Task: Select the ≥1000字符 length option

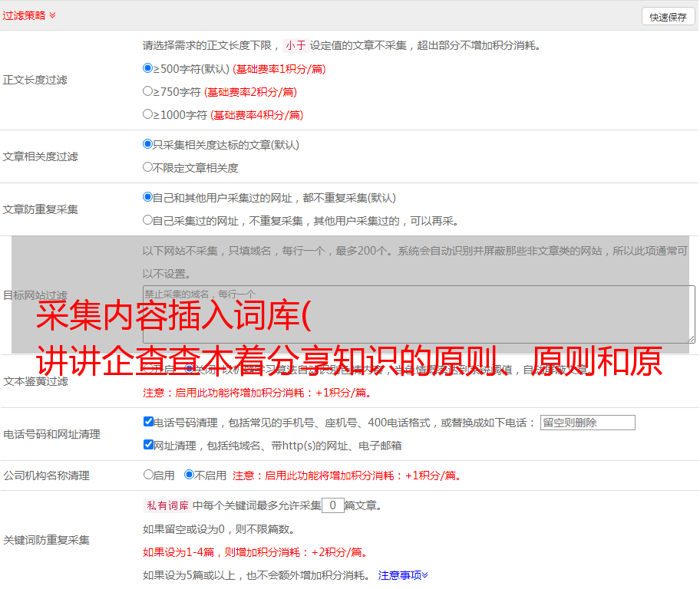Action: tap(148, 114)
